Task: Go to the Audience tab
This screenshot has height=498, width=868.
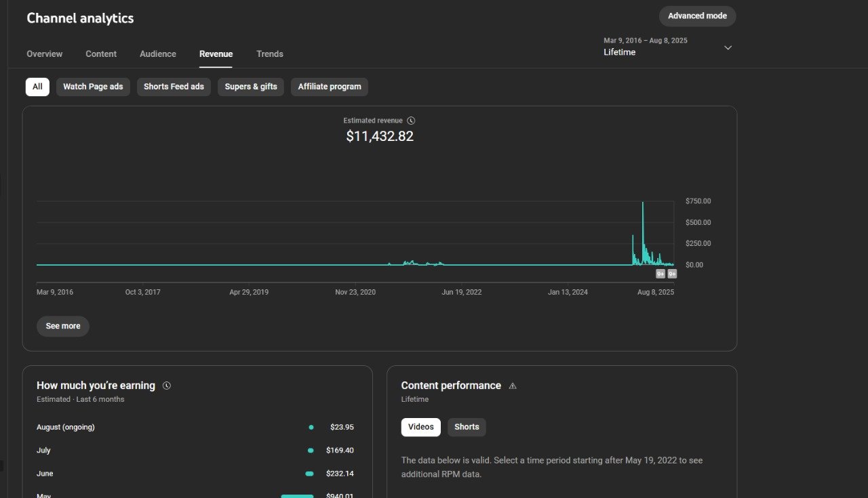Action: click(158, 54)
